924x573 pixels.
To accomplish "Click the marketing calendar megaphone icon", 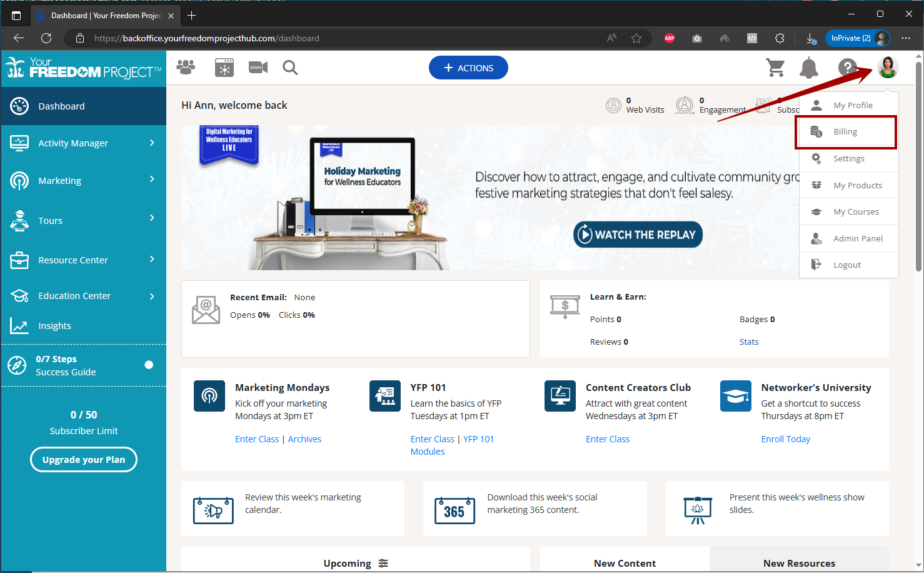I will pos(213,510).
